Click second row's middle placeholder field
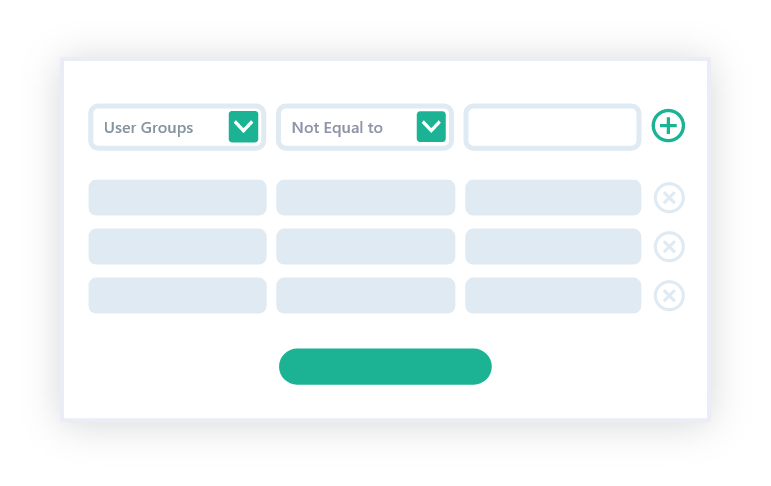Image resolution: width=771 pixels, height=486 pixels. click(x=365, y=246)
